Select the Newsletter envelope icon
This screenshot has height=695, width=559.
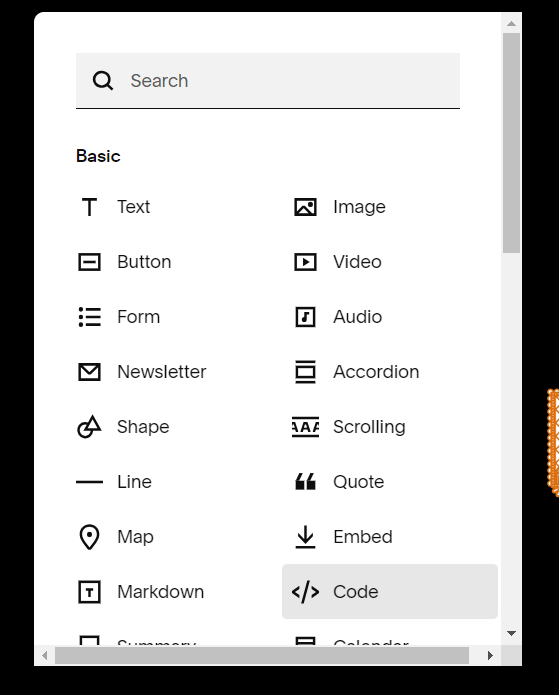tap(90, 372)
